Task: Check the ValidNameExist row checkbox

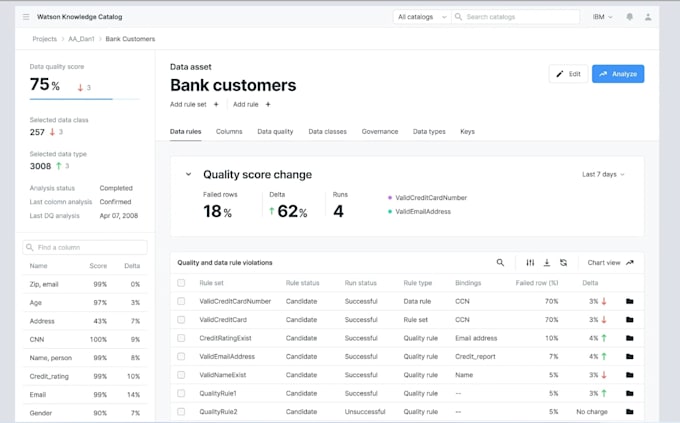Action: pyautogui.click(x=181, y=375)
